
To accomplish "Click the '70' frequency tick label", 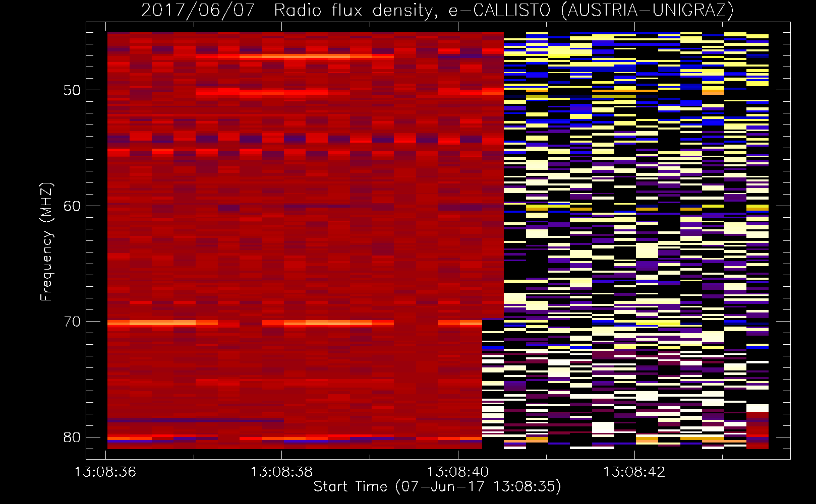I will [72, 322].
